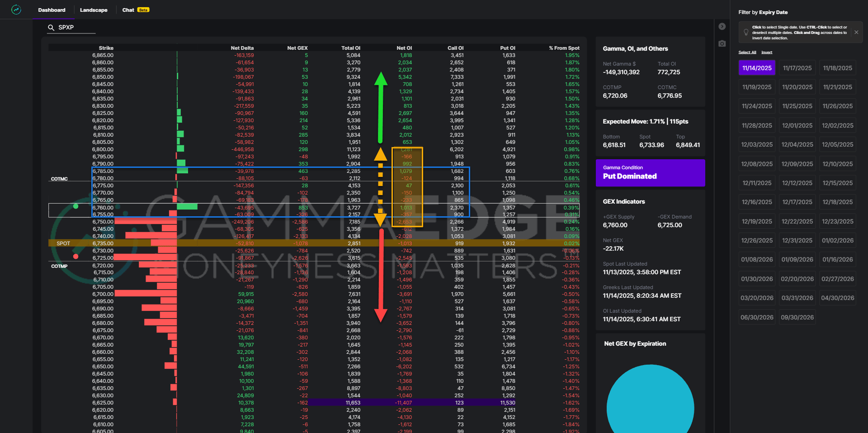Click the SPXP ticker search field
The height and width of the screenshot is (433, 868).
point(75,28)
